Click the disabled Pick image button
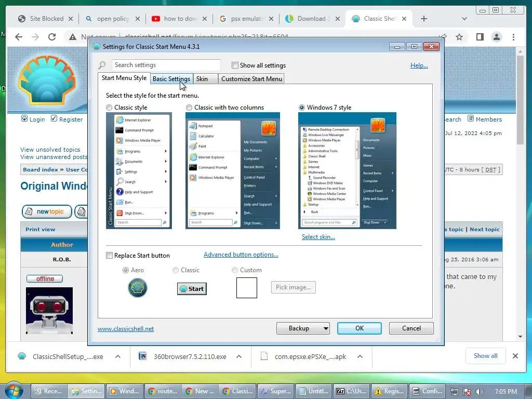The width and height of the screenshot is (532, 399). [x=293, y=287]
